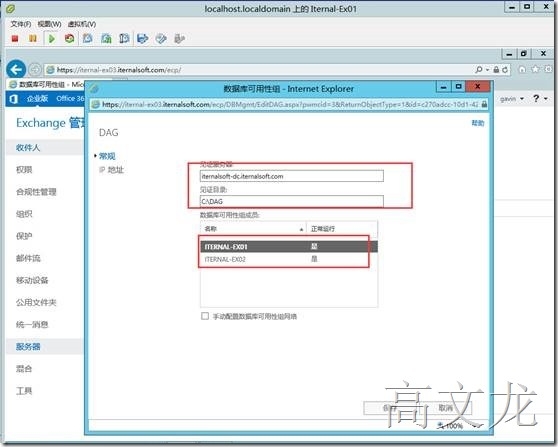Viewport: 558px width, 447px height.
Task: Select the ITERNAL-EX01 member row
Action: [289, 247]
